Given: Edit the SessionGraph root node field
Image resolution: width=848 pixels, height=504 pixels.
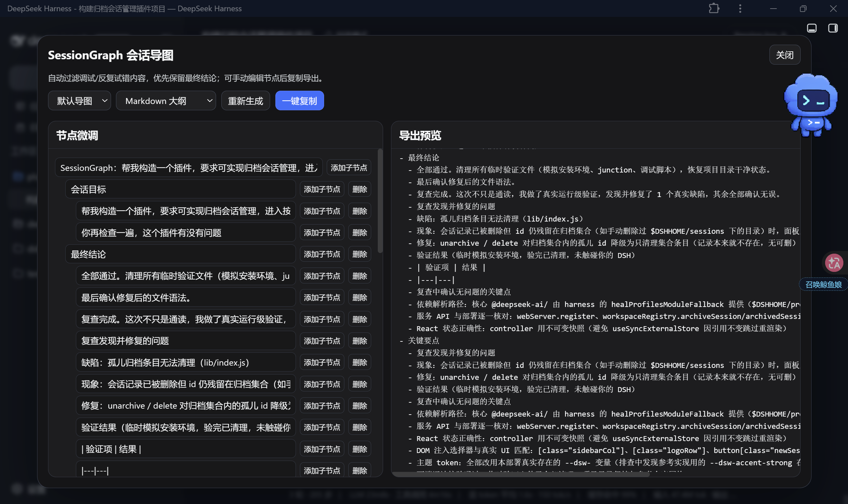Looking at the screenshot, I should click(x=189, y=168).
